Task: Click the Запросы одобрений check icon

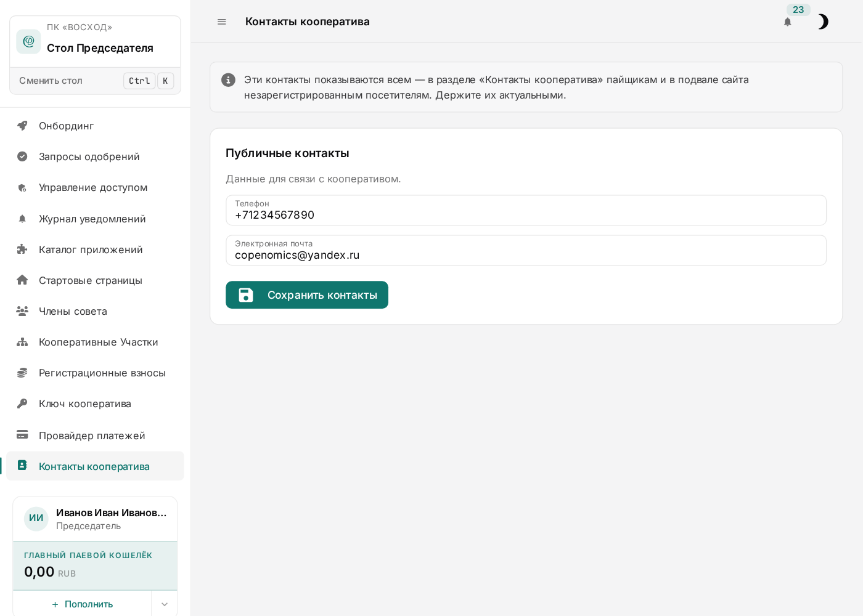Action: tap(22, 156)
